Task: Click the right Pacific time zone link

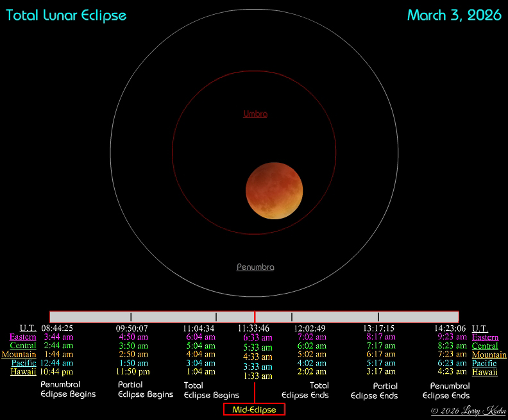Action: tap(484, 363)
